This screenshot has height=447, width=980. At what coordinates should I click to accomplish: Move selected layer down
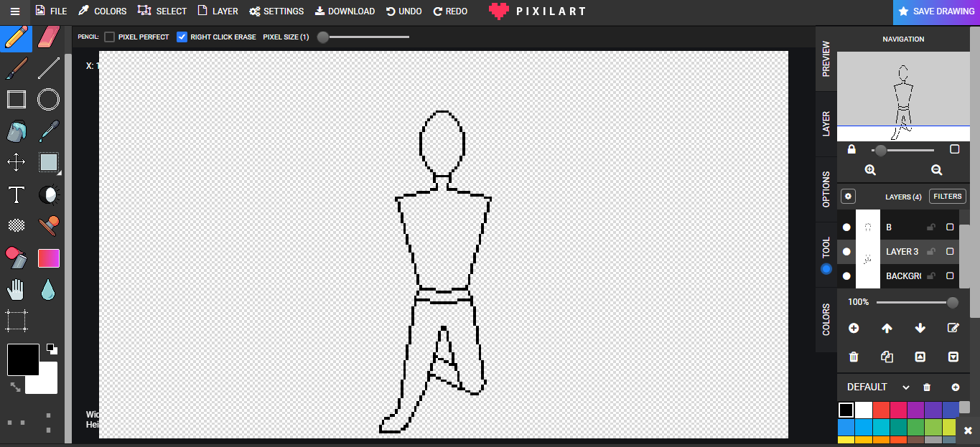(x=920, y=328)
